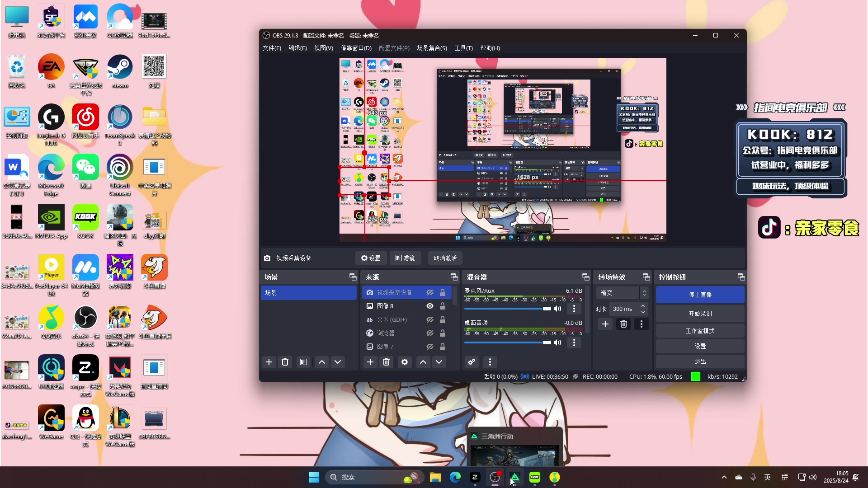This screenshot has height=488, width=868.
Task: Click 停止直播 button
Action: tap(700, 295)
